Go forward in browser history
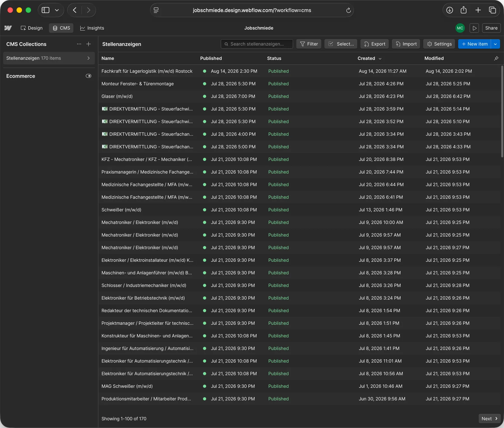The height and width of the screenshot is (428, 504). coord(88,10)
